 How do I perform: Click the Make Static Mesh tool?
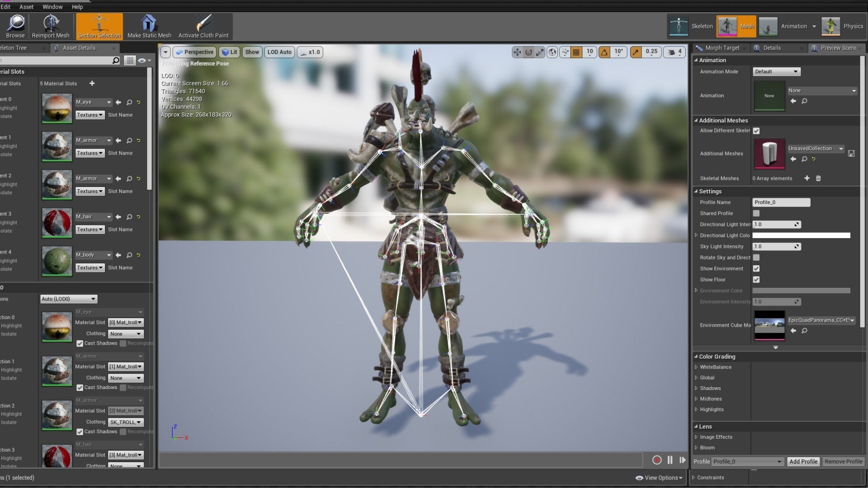149,26
